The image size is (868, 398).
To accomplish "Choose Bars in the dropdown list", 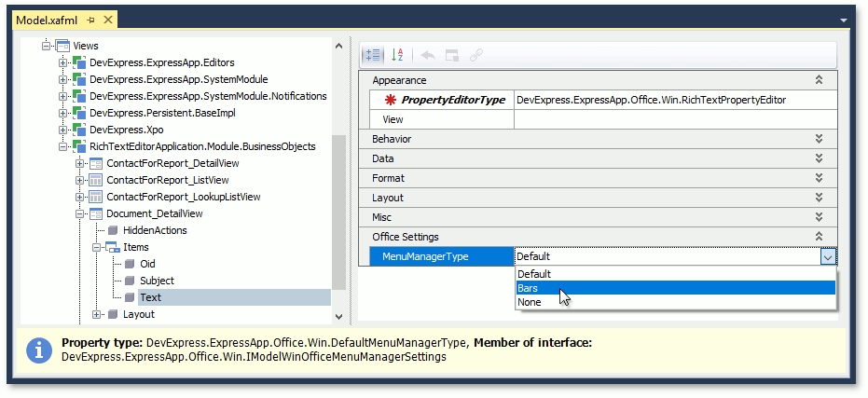I will pyautogui.click(x=675, y=288).
